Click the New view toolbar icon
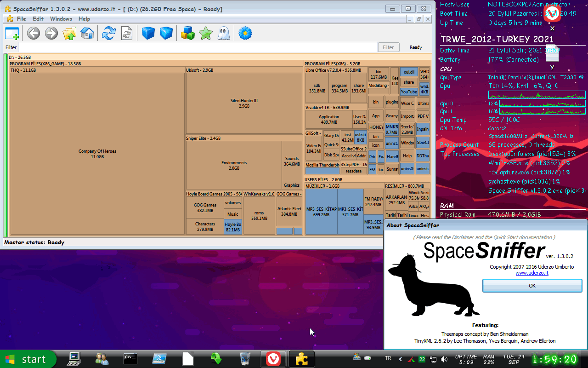 coord(12,33)
